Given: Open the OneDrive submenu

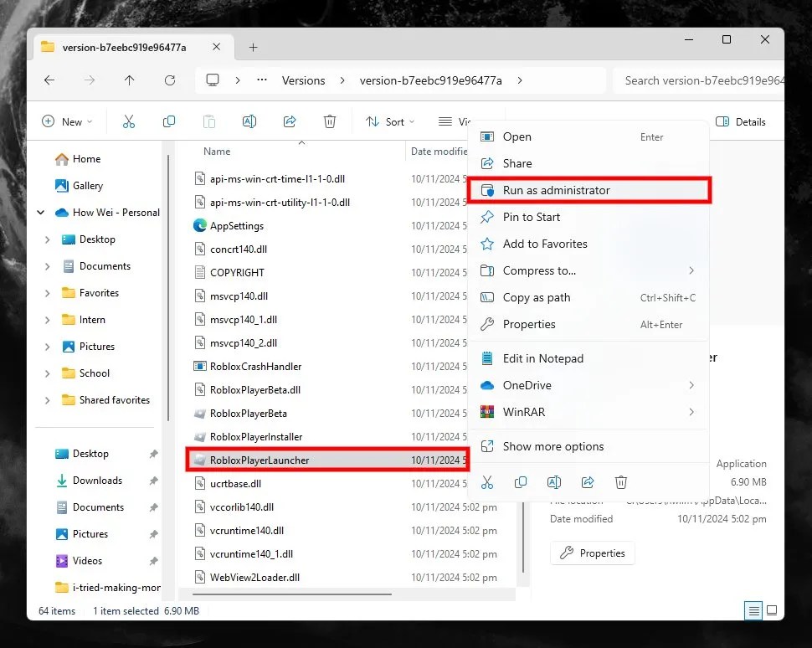Looking at the screenshot, I should click(x=588, y=385).
